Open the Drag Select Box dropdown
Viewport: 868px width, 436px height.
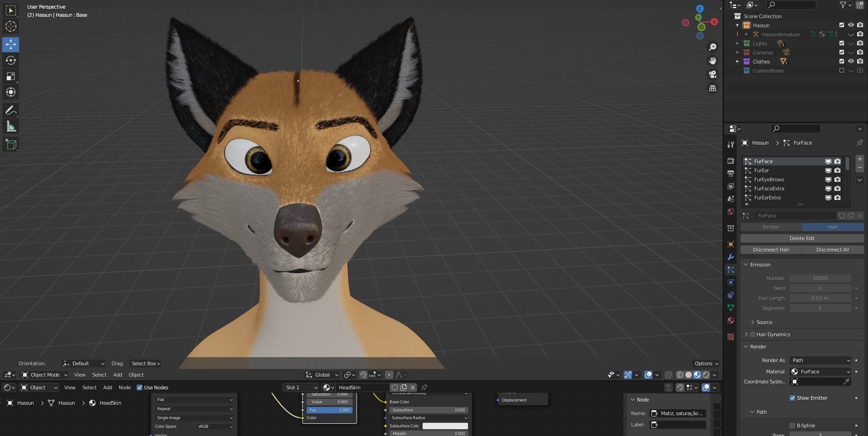click(145, 363)
